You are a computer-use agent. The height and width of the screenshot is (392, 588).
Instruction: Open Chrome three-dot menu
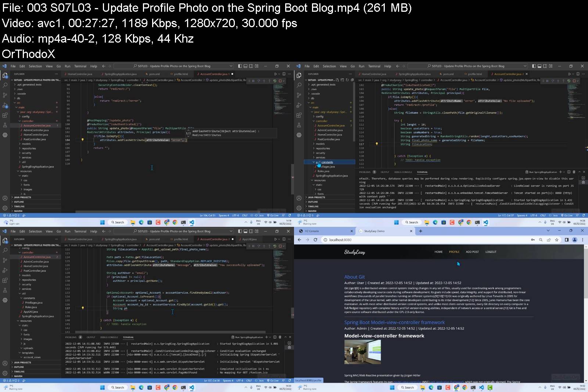coord(582,240)
